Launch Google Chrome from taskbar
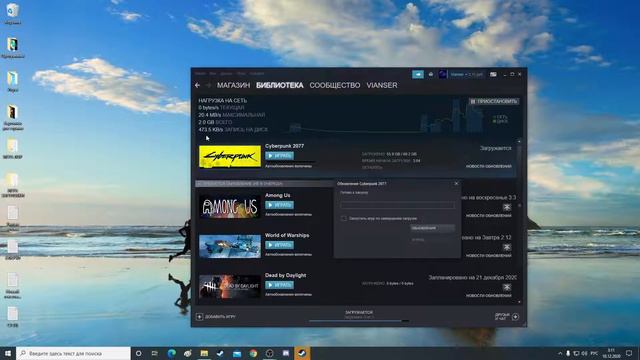This screenshot has height=360, width=640. 253,353
